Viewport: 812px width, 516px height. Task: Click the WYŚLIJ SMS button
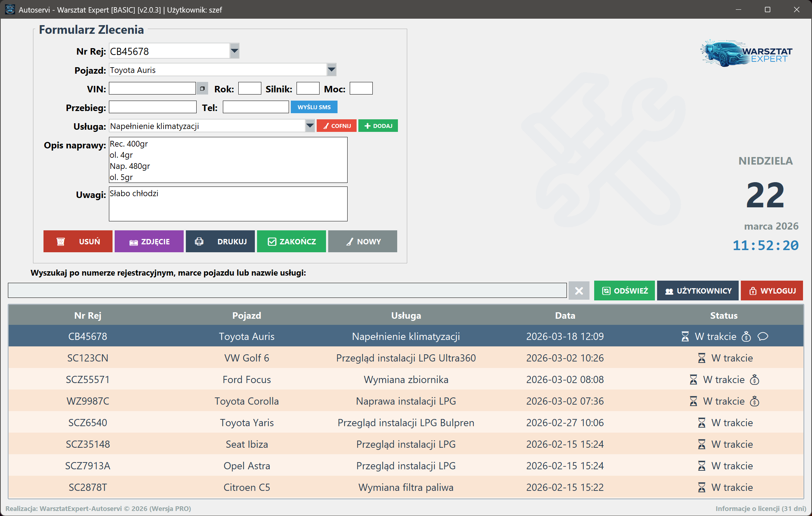(314, 107)
